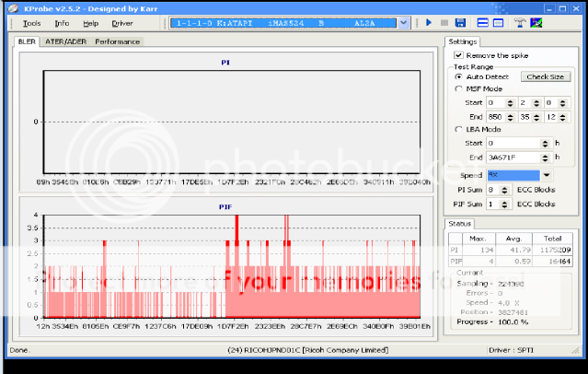This screenshot has height=374, width=588.
Task: Click the graph picture icon at toolbar end
Action: pyautogui.click(x=536, y=22)
